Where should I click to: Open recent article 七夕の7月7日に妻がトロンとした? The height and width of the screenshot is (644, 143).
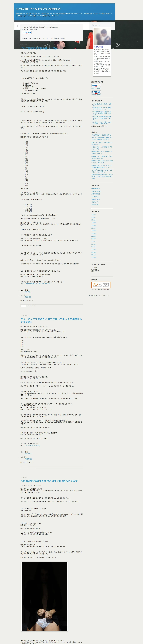pos(102,171)
